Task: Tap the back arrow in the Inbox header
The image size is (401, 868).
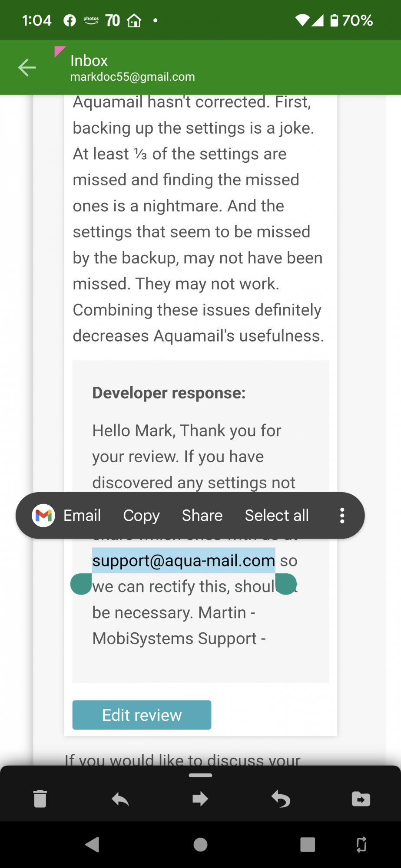Action: coord(27,67)
